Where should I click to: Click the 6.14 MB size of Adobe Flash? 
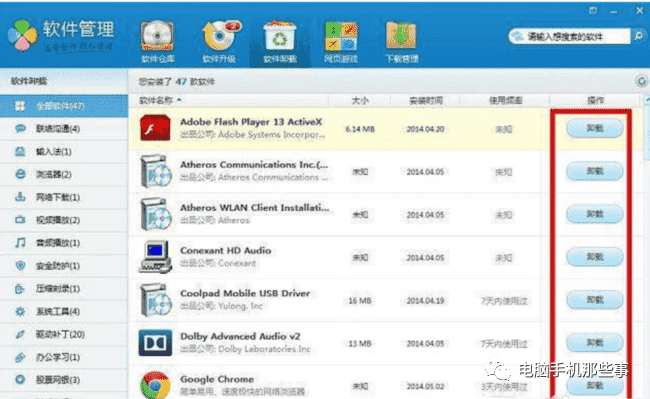coord(360,129)
